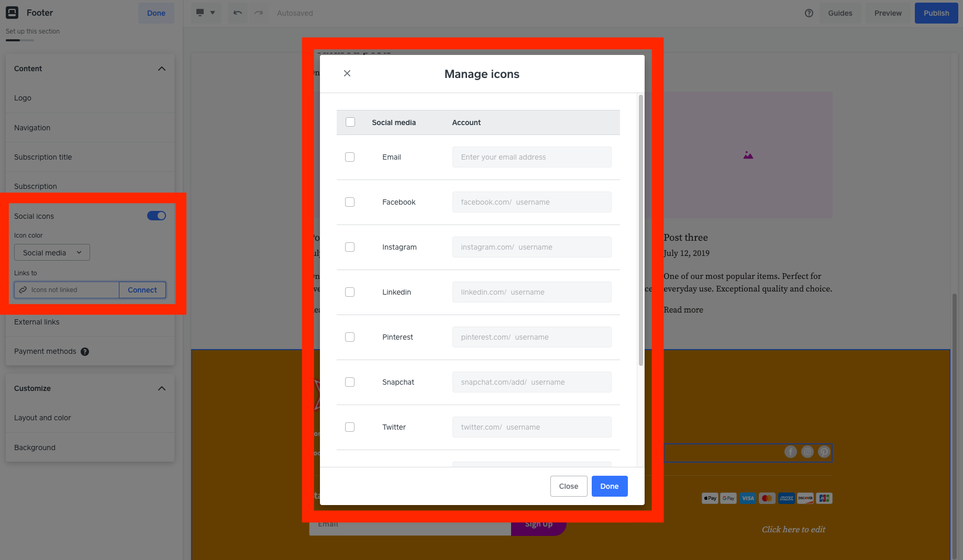Click the Google Pay payment icon

coord(728,498)
